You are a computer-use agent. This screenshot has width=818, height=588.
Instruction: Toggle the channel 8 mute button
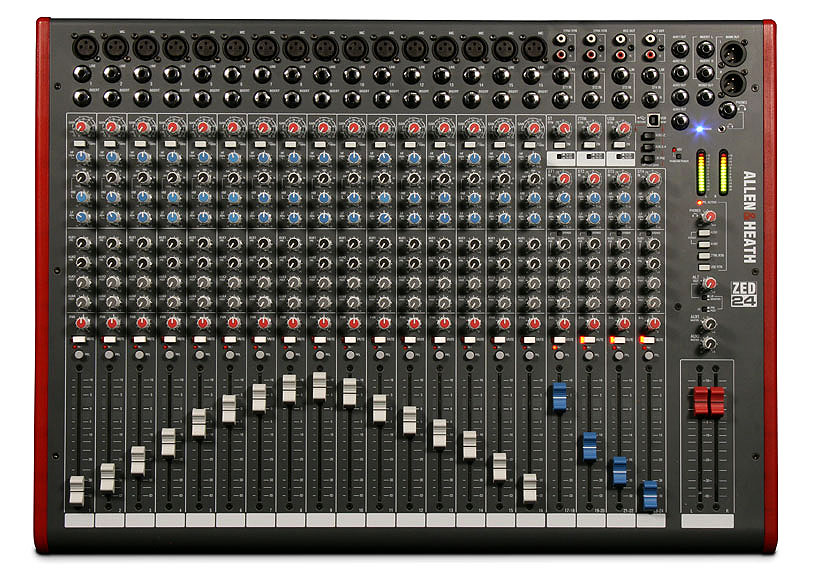(290, 339)
